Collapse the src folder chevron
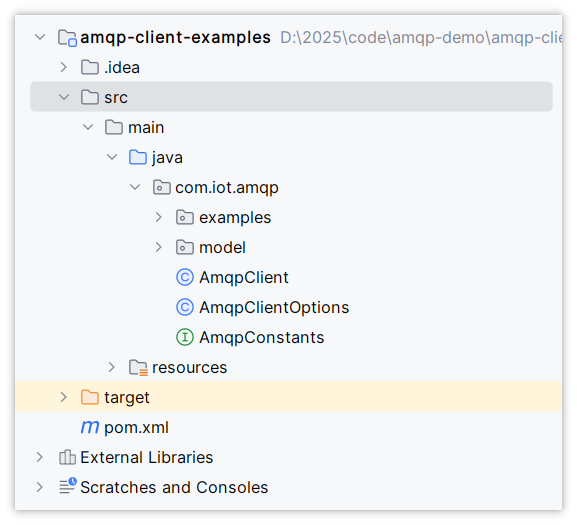577x525 pixels. click(x=64, y=97)
